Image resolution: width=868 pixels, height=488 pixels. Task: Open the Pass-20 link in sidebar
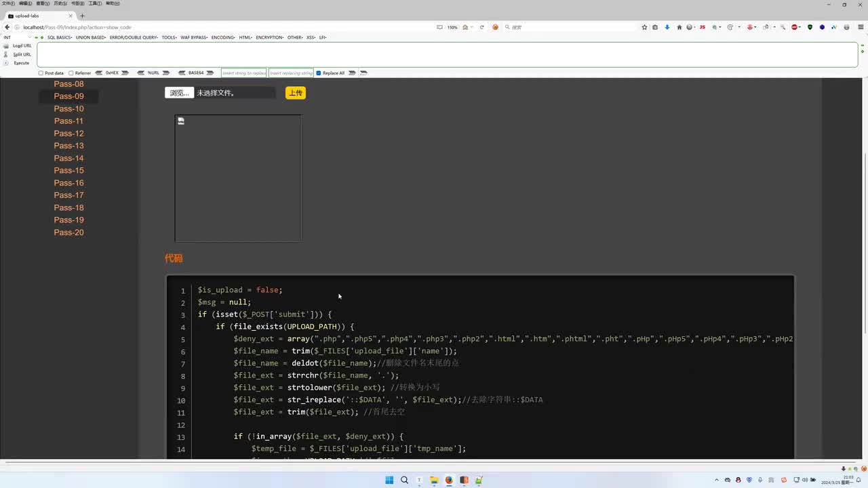click(69, 232)
